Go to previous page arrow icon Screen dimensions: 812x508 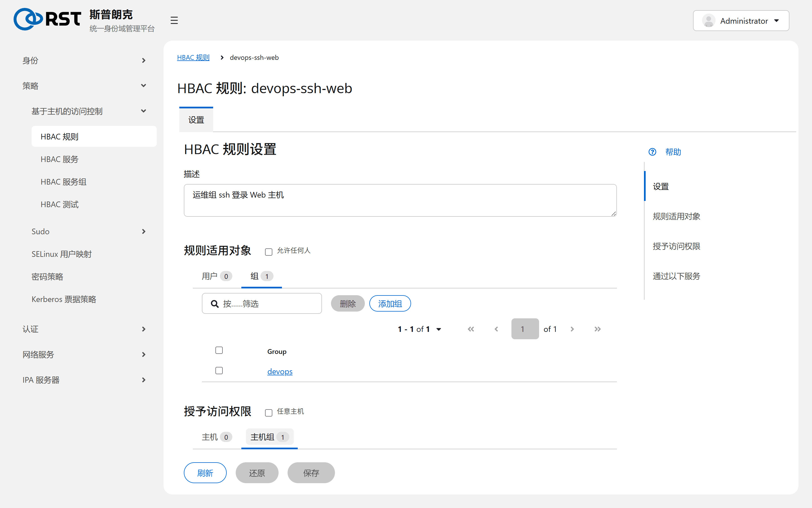point(496,329)
